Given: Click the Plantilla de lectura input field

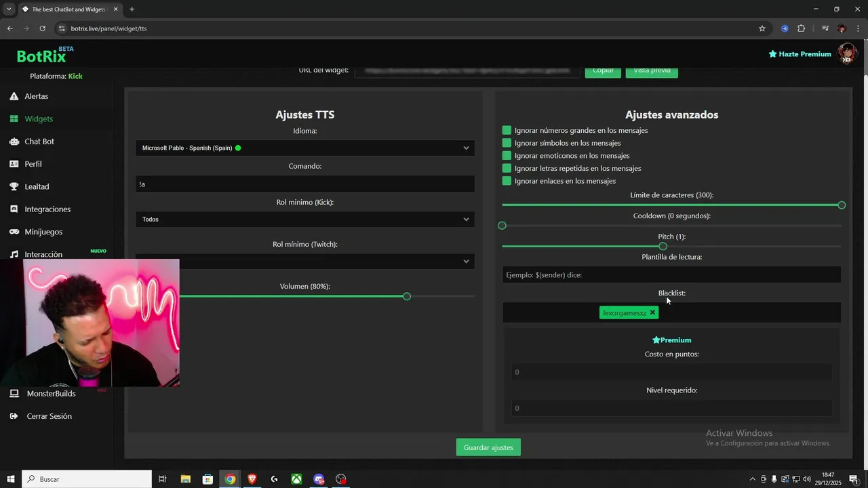Looking at the screenshot, I should point(671,274).
